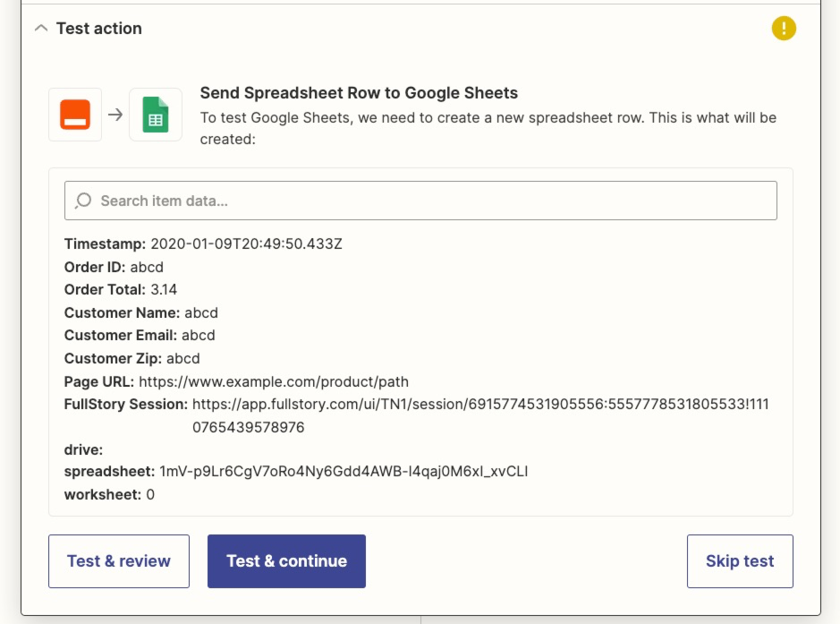Viewport: 840px width, 624px height.
Task: Click the Test & review button
Action: click(x=119, y=561)
